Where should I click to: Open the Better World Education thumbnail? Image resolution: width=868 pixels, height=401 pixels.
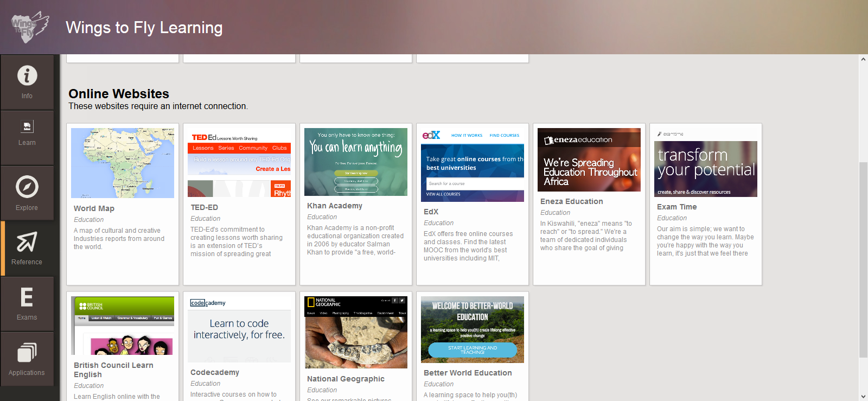pyautogui.click(x=473, y=329)
